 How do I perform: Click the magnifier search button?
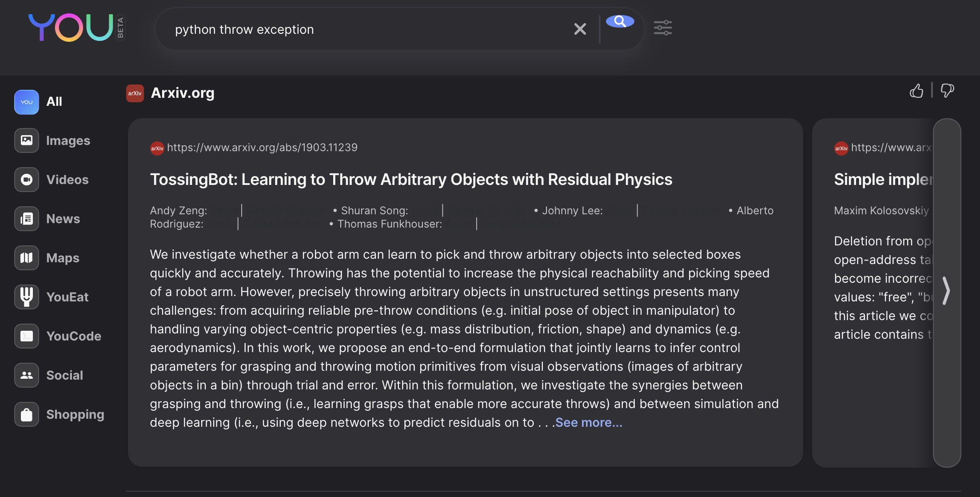point(620,21)
